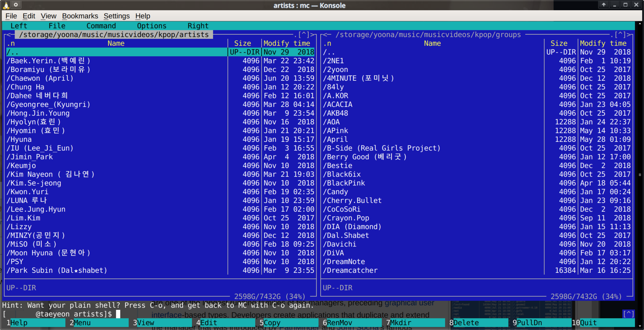The image size is (644, 330).
Task: Click the keep-above arrow icon in title bar
Action: pyautogui.click(x=604, y=5)
